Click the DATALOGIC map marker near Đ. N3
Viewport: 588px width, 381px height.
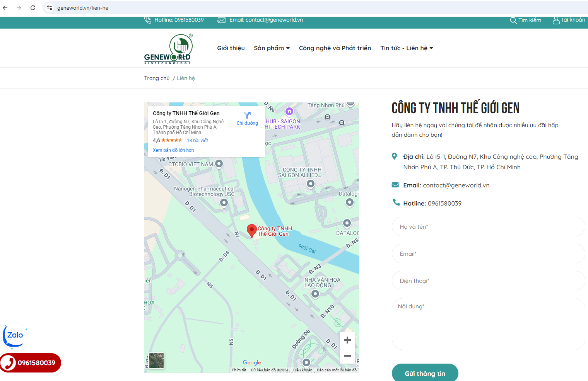(347, 223)
